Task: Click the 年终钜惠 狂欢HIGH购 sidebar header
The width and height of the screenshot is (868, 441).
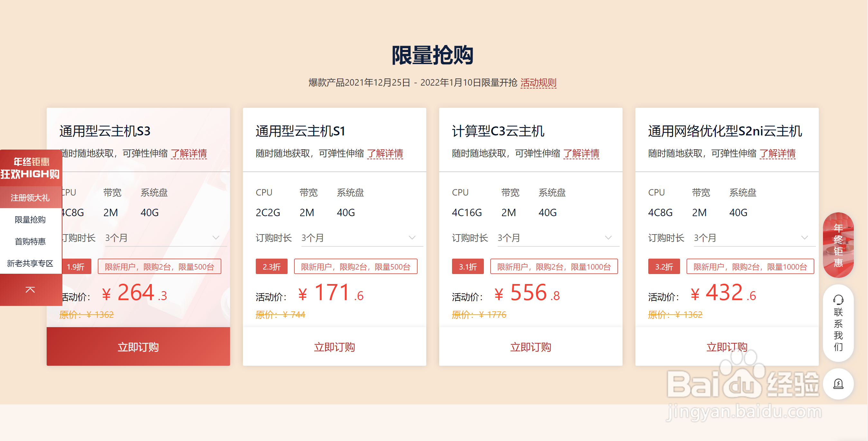Action: (x=30, y=168)
